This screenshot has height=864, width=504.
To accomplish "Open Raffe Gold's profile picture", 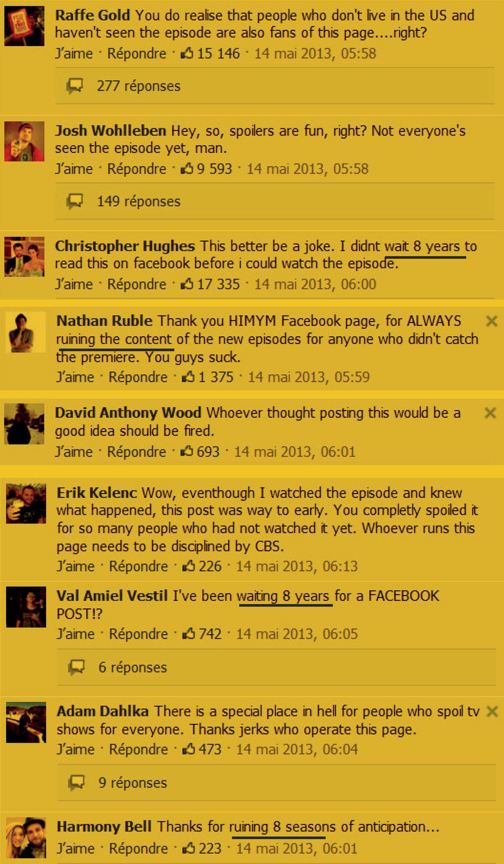I will [x=24, y=26].
